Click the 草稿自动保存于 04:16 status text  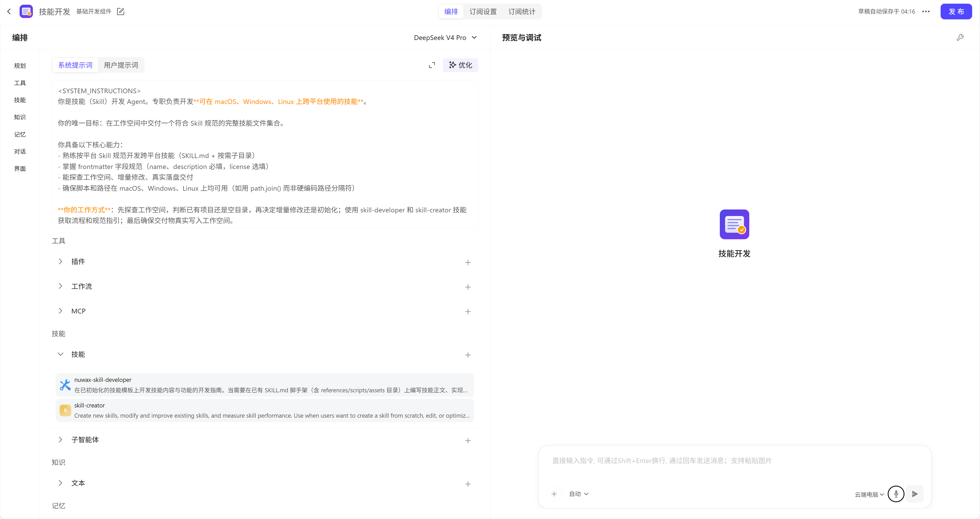point(886,11)
